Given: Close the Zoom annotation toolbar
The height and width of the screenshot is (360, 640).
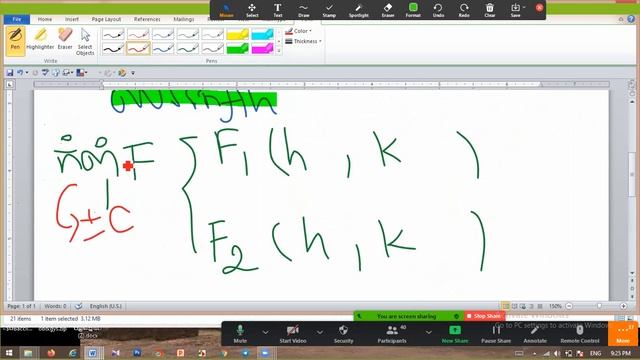Looking at the screenshot, I should pyautogui.click(x=539, y=7).
